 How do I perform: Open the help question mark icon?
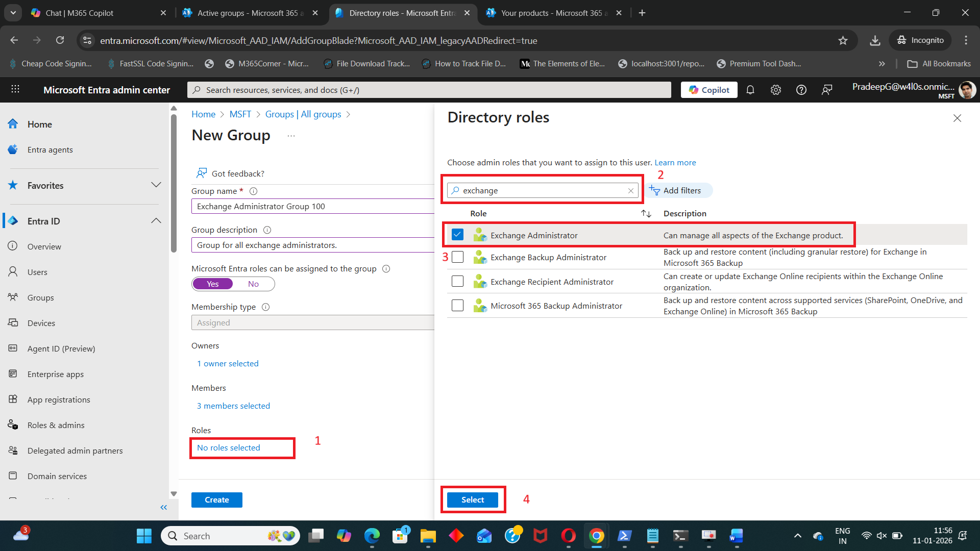click(x=801, y=90)
